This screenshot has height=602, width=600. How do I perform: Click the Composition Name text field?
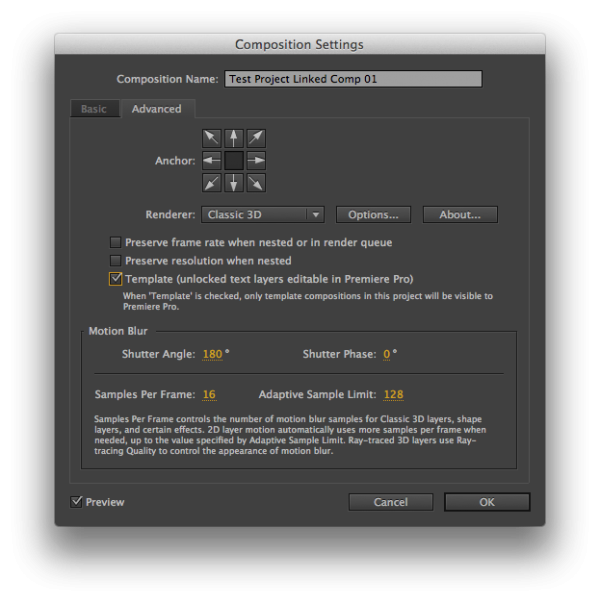point(353,79)
